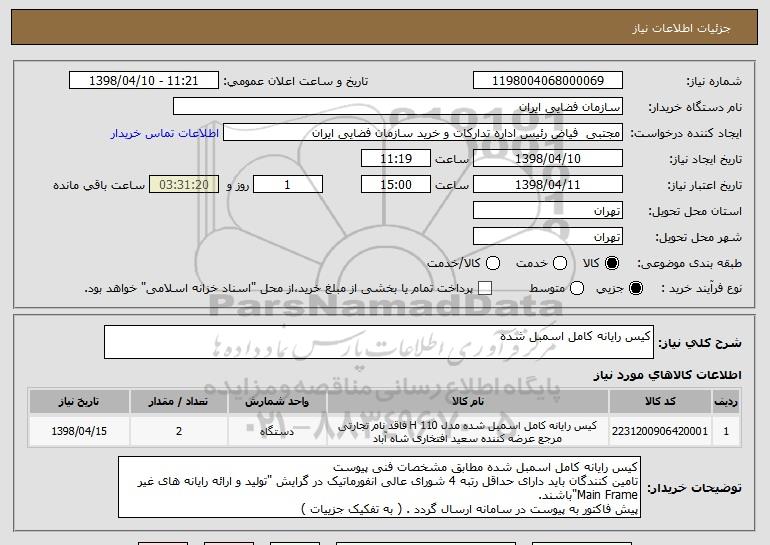Viewport: 770px width, 545px height.
Task: Click the کد کالا column header
Action: (x=660, y=402)
